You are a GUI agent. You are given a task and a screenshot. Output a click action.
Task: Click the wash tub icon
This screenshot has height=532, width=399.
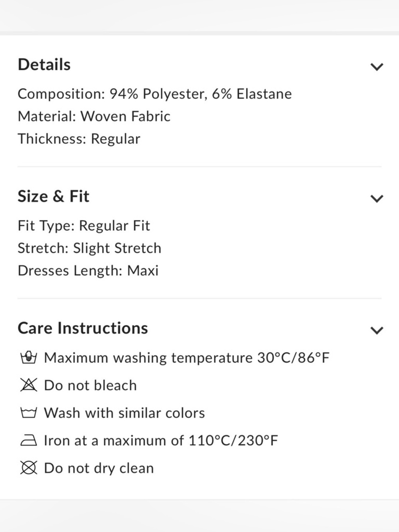pos(28,413)
